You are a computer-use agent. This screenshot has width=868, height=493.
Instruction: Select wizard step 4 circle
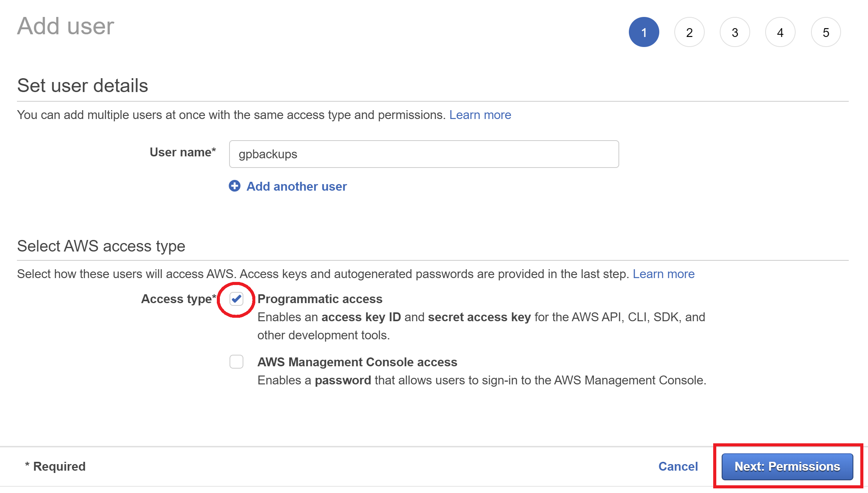(780, 32)
